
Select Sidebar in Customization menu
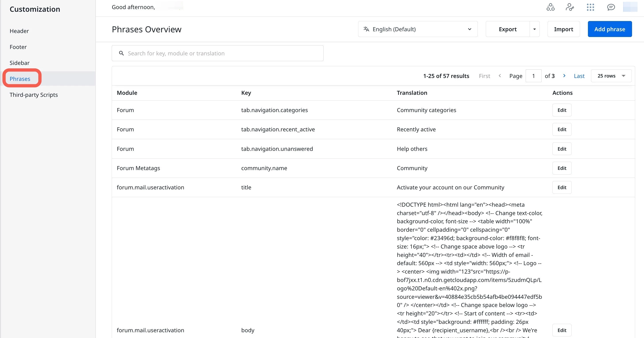pos(20,63)
